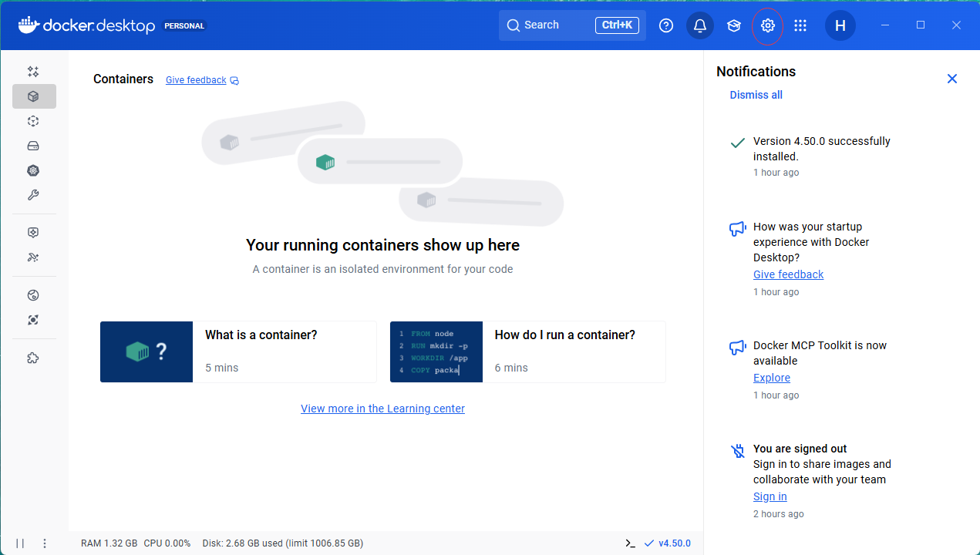
Task: Click the Disk 2.68 GB used status text
Action: (x=283, y=543)
